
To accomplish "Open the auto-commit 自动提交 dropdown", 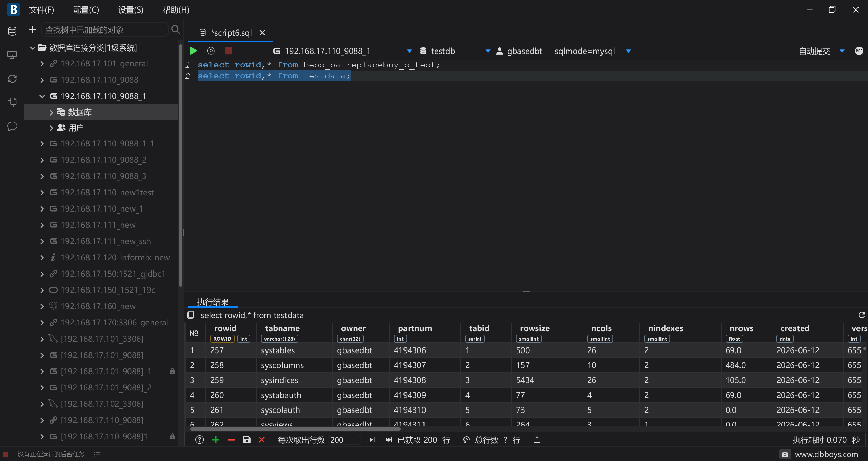I will 842,51.
